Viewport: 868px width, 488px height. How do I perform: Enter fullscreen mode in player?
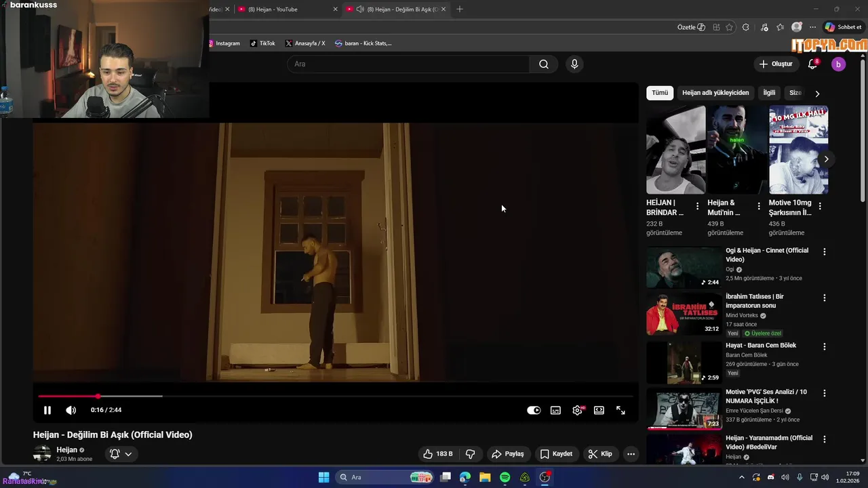[620, 410]
